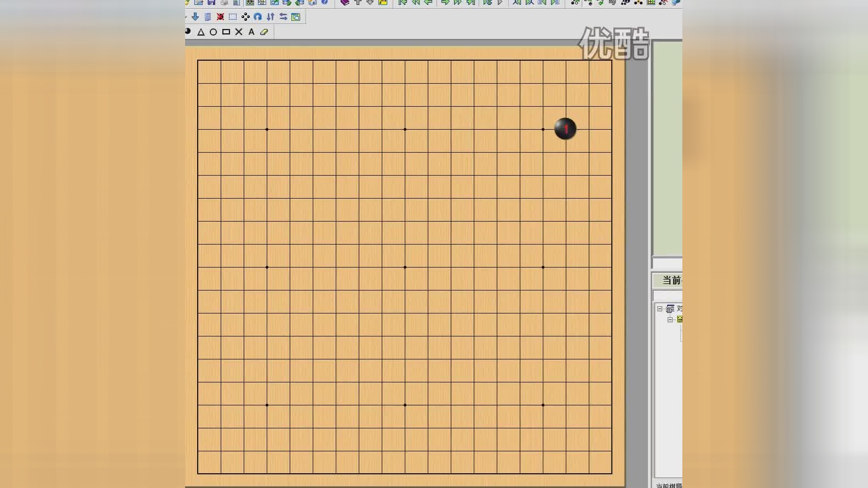Click the gray down arrow icon
This screenshot has width=868, height=488.
click(x=370, y=2)
